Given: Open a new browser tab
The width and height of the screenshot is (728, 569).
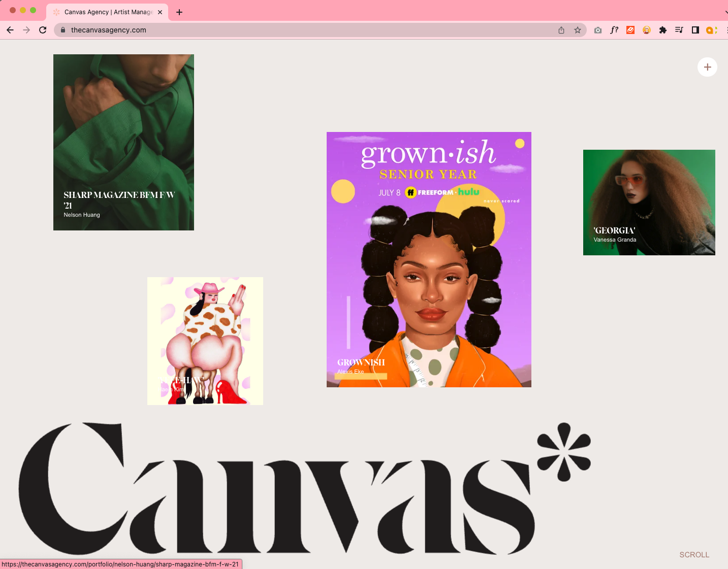Looking at the screenshot, I should [x=179, y=12].
